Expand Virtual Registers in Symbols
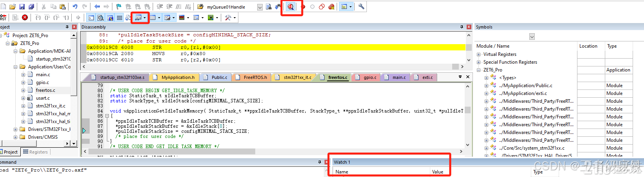Screen dimensions: 644x177 478,54
